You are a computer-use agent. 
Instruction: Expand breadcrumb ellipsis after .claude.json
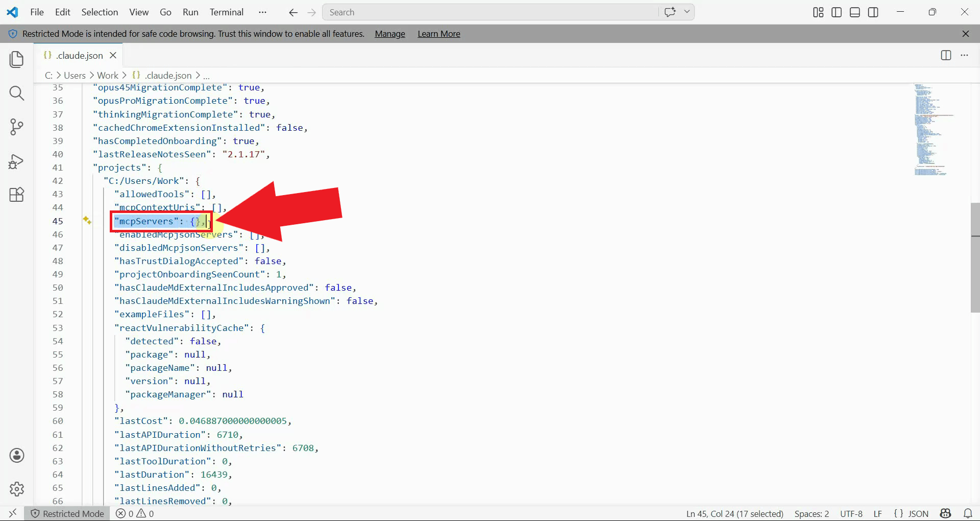tap(206, 76)
